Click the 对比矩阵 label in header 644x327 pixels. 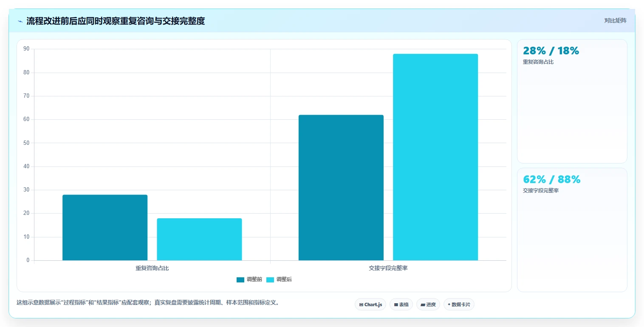[615, 20]
